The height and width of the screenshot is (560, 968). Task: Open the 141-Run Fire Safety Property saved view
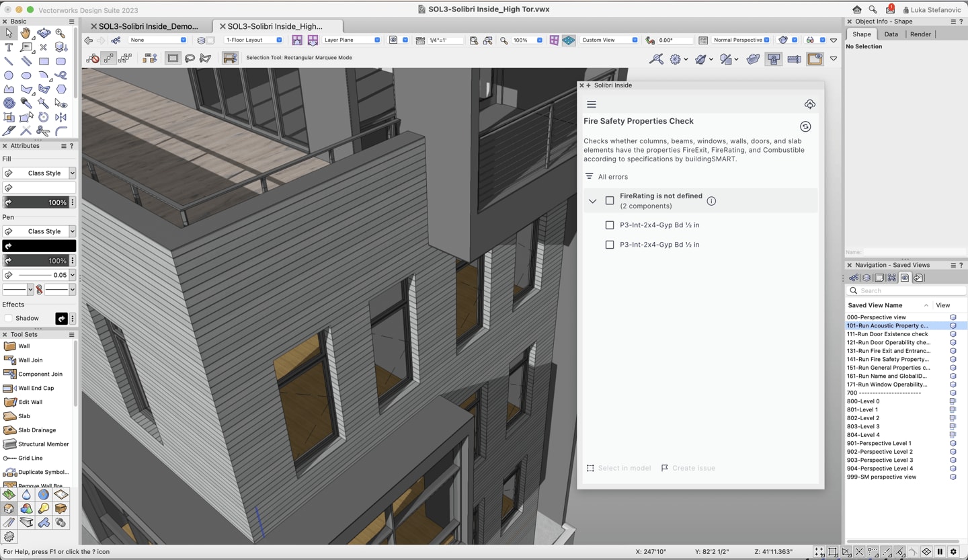point(887,360)
